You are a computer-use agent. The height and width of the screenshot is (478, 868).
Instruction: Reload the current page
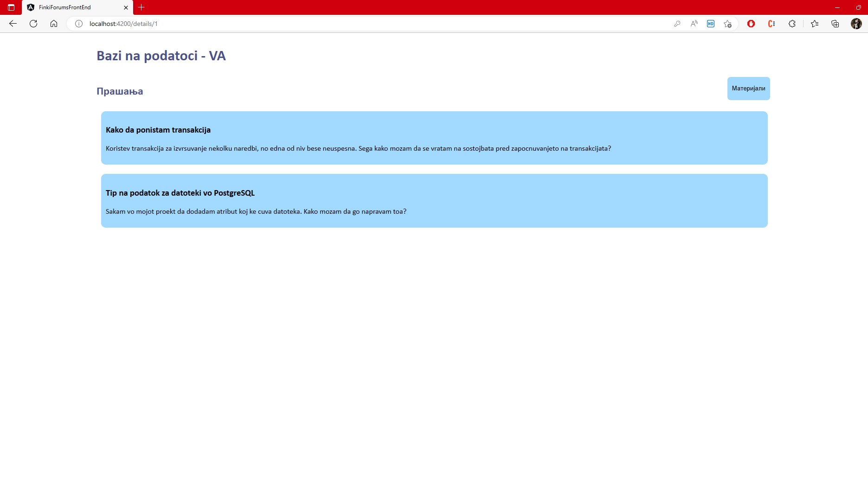[x=33, y=24]
